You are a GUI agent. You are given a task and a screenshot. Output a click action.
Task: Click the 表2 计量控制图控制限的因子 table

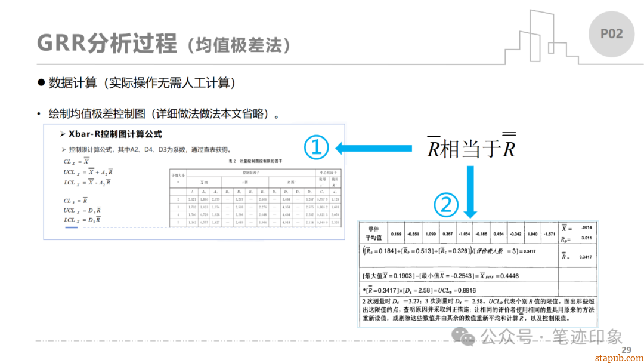(255, 194)
